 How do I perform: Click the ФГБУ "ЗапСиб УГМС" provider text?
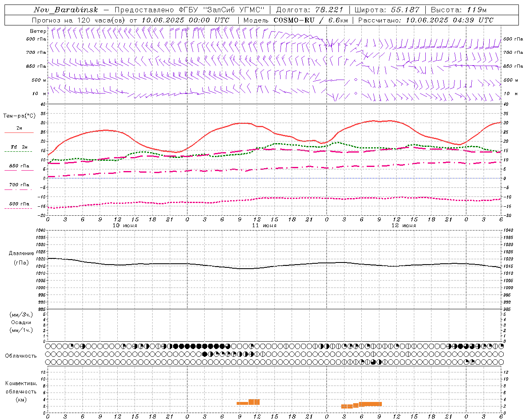click(222, 10)
